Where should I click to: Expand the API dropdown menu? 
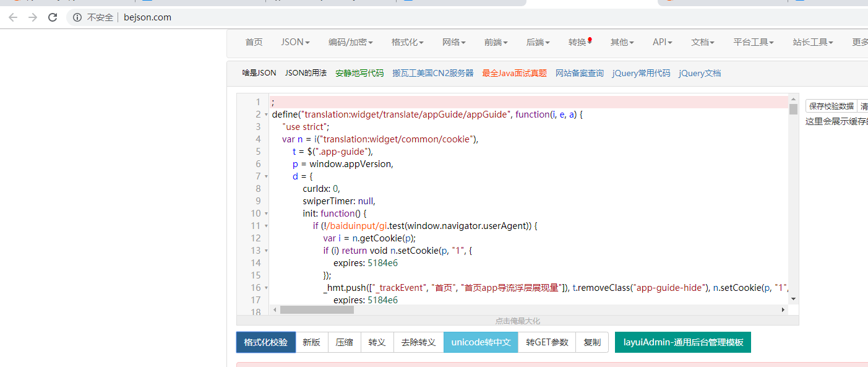tap(663, 42)
